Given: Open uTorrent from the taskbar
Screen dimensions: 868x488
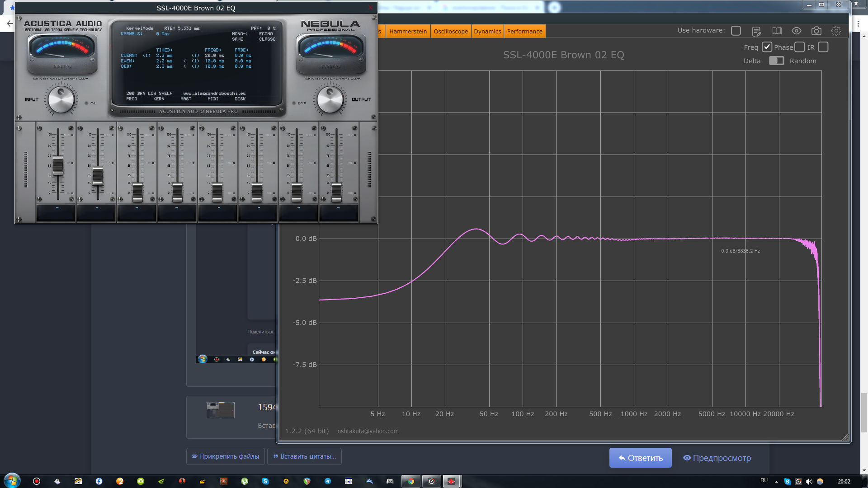Looking at the screenshot, I should [245, 481].
